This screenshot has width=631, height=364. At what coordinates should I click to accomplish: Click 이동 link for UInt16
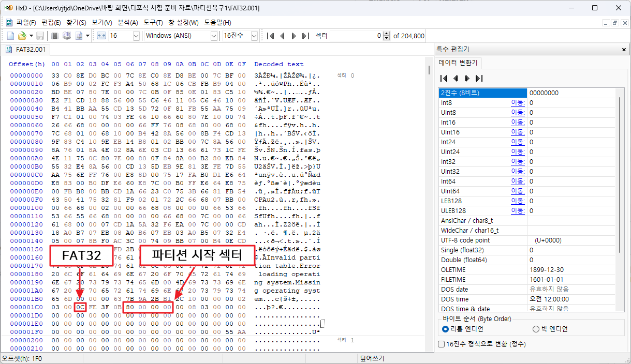(x=518, y=132)
